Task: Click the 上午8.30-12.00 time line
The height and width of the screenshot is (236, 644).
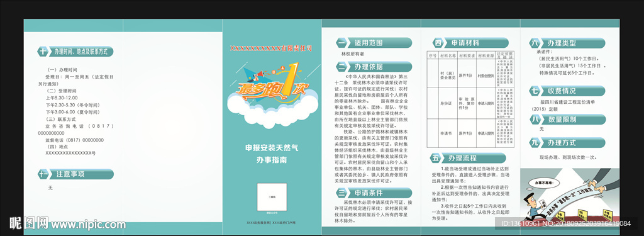Action: [62, 98]
